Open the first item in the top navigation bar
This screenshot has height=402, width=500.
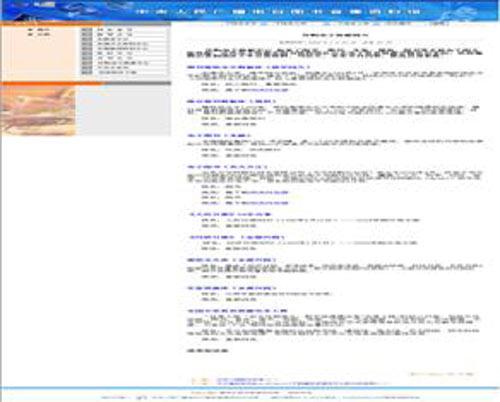[x=142, y=12]
